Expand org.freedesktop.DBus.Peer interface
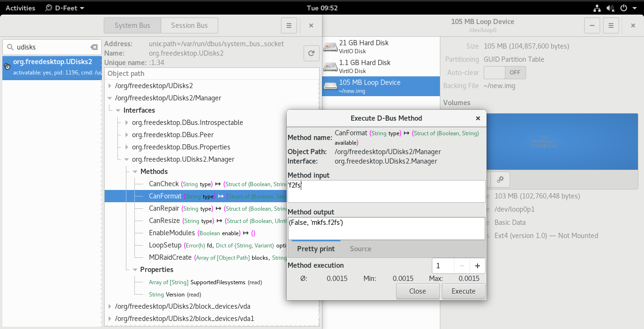644x329 pixels. pos(127,135)
